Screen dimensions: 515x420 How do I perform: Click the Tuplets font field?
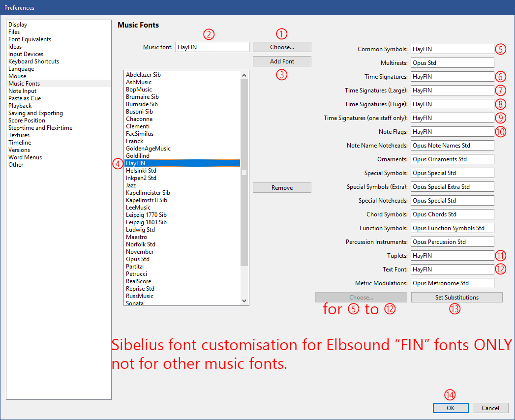pos(452,256)
